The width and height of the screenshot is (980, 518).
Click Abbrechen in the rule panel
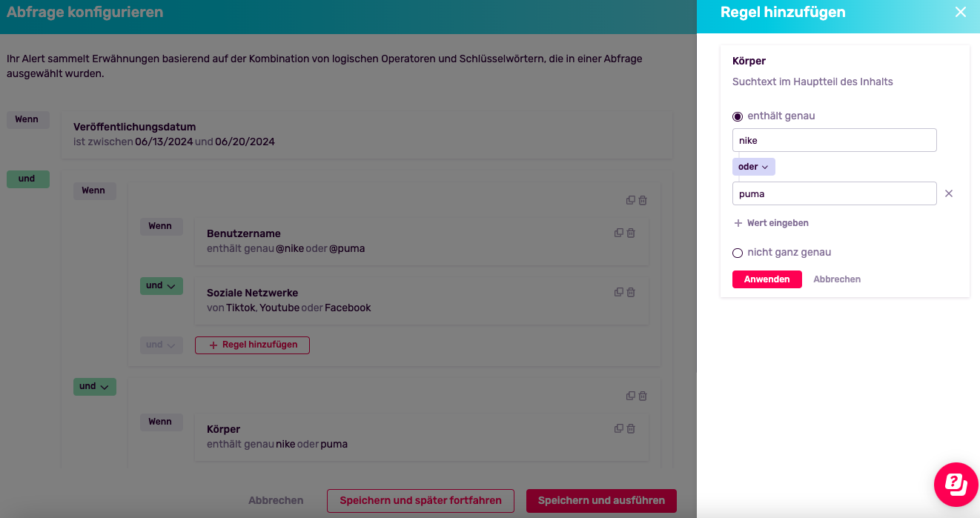[837, 279]
